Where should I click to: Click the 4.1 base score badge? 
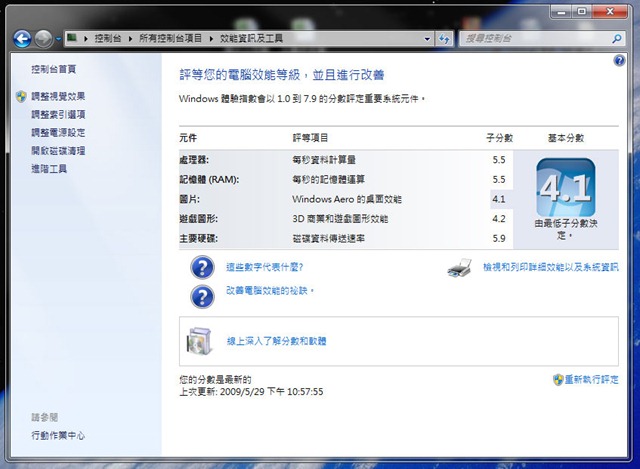[566, 187]
